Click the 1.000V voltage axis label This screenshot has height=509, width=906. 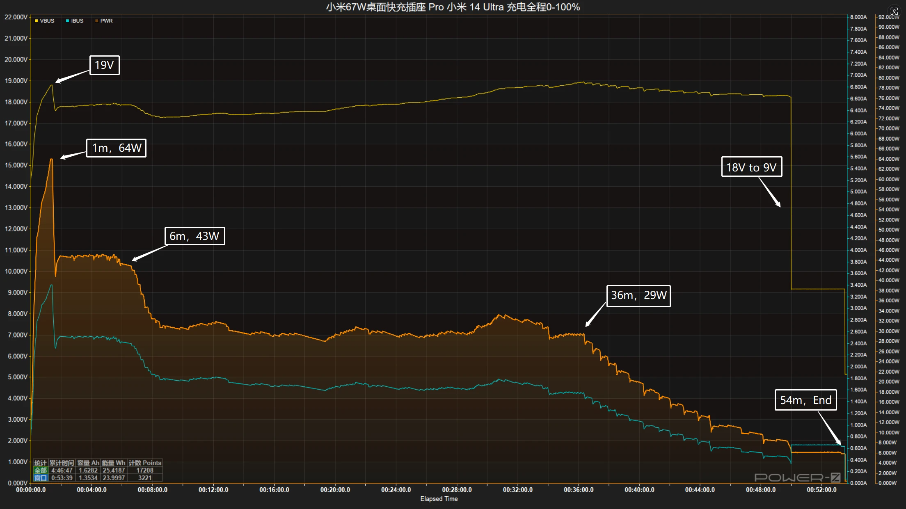pos(17,462)
